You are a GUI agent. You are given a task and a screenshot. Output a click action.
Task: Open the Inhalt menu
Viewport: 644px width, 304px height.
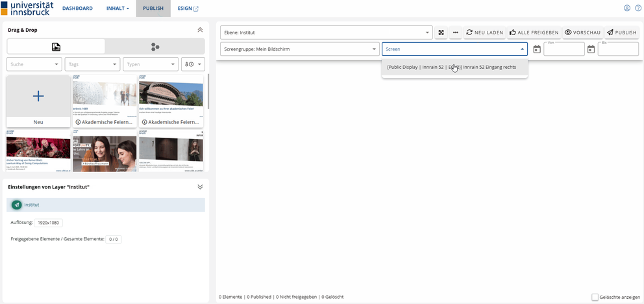[x=118, y=8]
